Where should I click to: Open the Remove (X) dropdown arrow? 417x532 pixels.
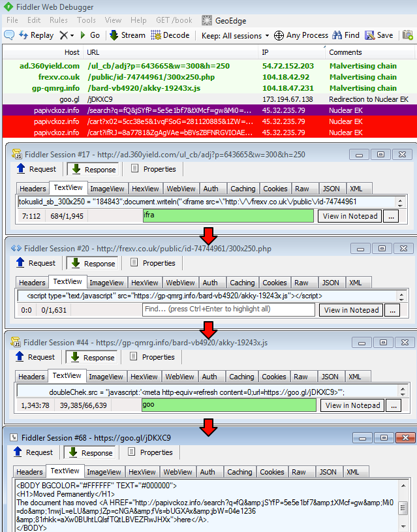tap(72, 35)
